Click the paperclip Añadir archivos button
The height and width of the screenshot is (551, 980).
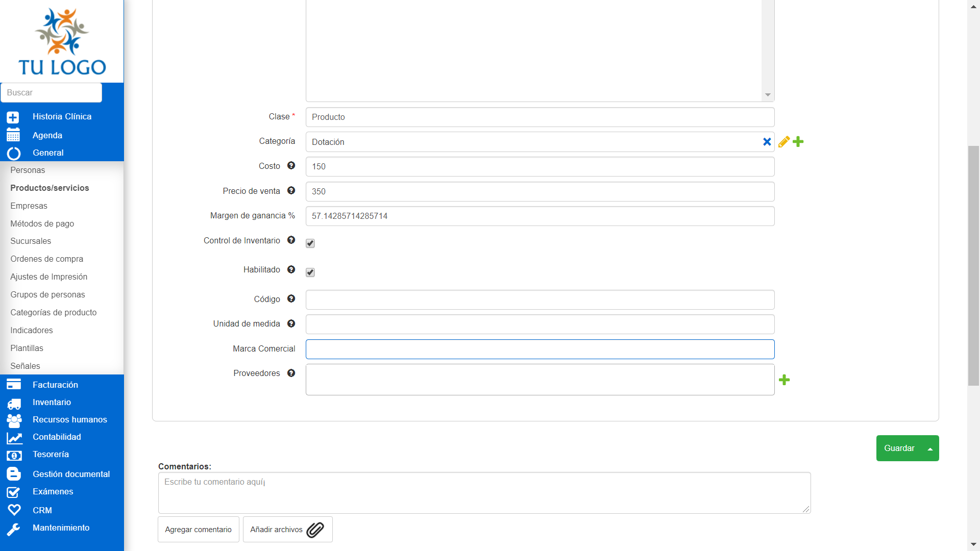287,530
